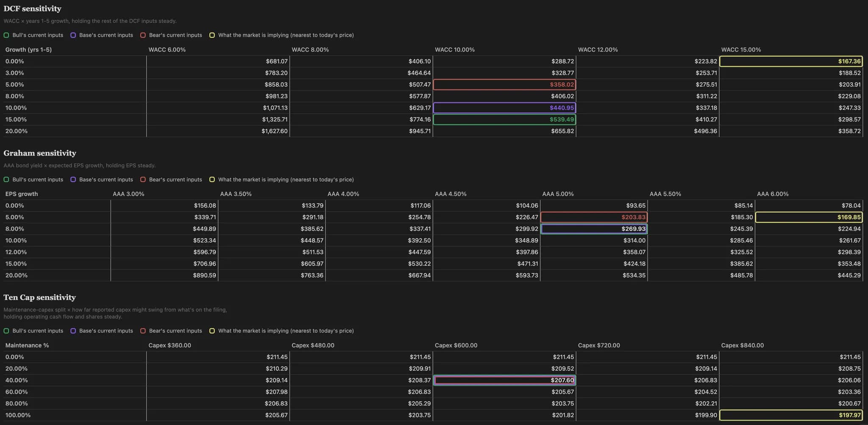Click the DCF sensitivity heading
The height and width of the screenshot is (425, 868).
point(32,8)
